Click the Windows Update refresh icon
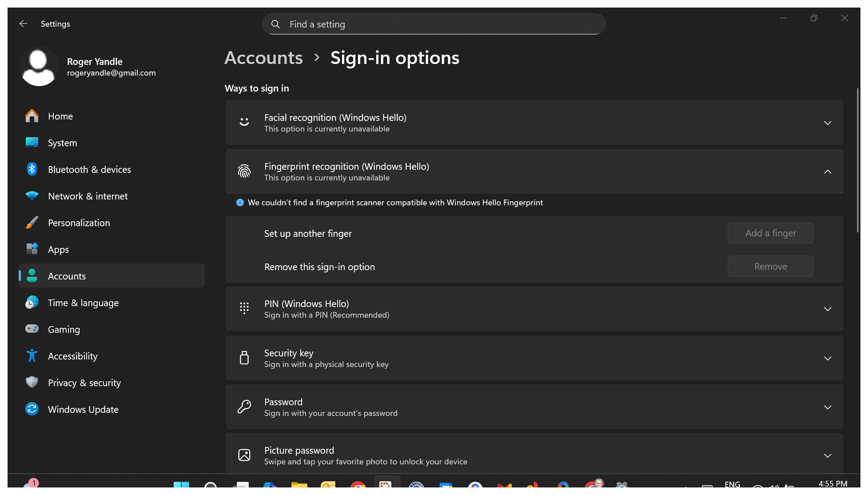Viewport: 868px width, 495px height. pyautogui.click(x=32, y=409)
